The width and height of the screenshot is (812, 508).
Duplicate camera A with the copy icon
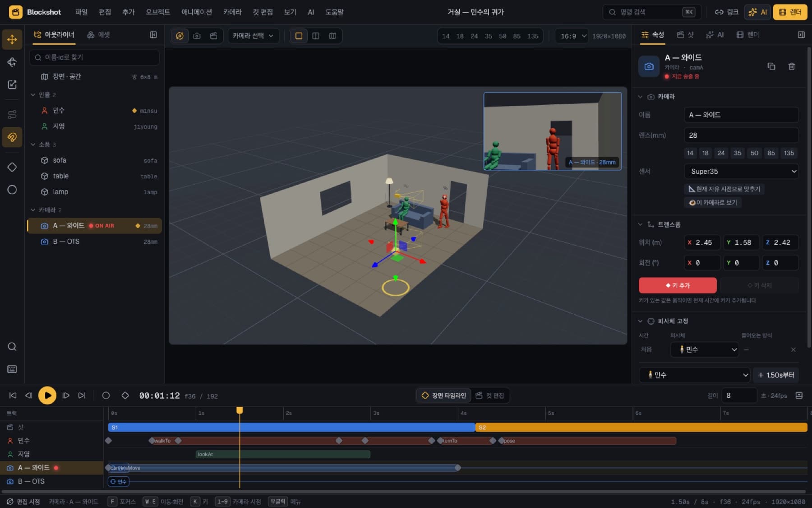[771, 66]
